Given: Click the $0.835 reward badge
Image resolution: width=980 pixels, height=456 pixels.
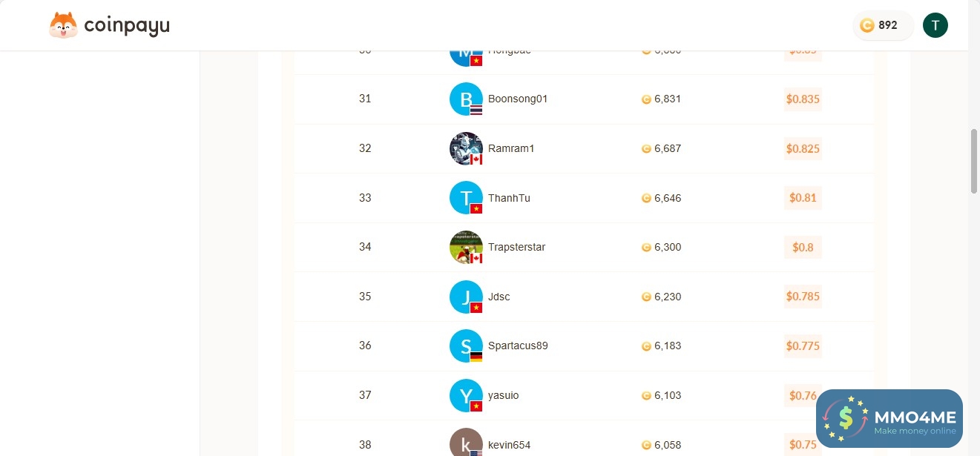Looking at the screenshot, I should [803, 99].
